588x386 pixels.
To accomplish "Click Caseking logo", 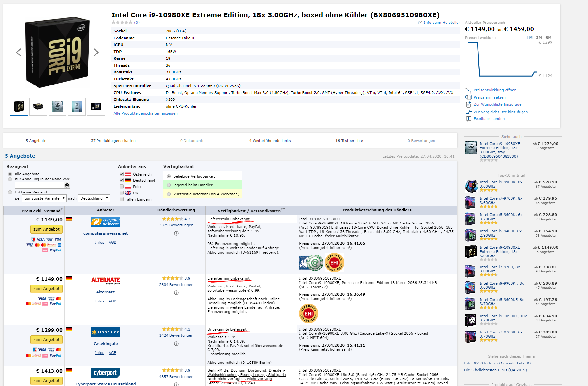I will pos(106,332).
